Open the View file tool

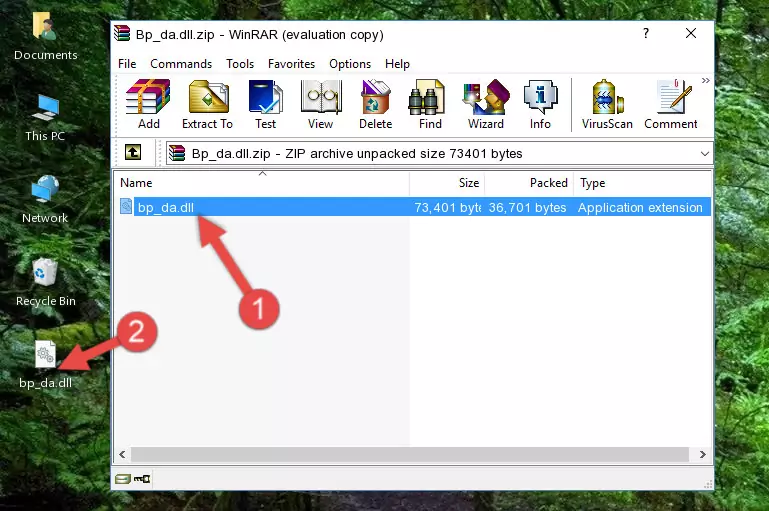tap(321, 104)
